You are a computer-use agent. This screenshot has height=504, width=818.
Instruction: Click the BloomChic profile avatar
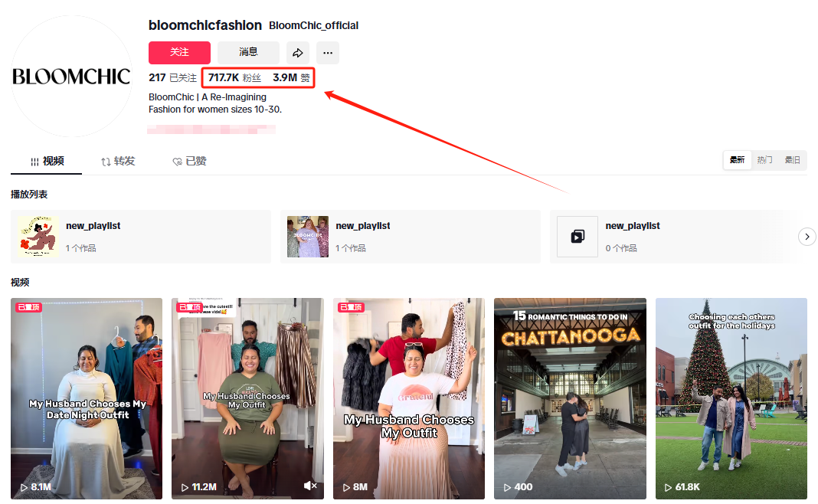71,77
